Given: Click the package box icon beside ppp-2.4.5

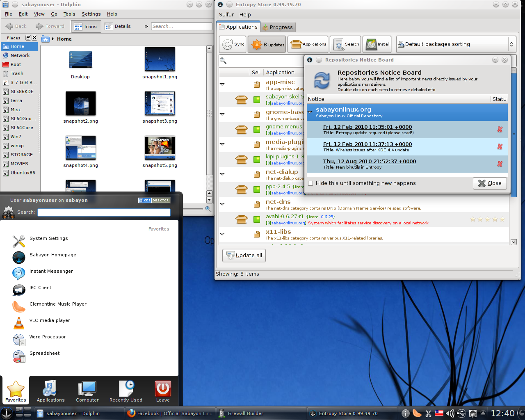Looking at the screenshot, I should tap(242, 189).
